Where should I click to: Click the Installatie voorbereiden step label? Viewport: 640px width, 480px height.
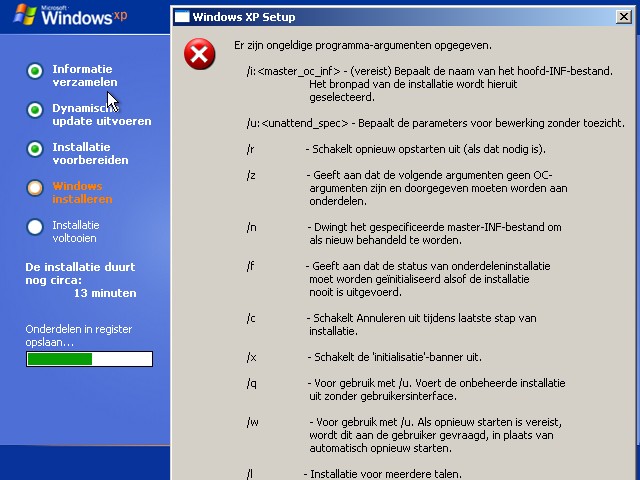click(x=90, y=153)
